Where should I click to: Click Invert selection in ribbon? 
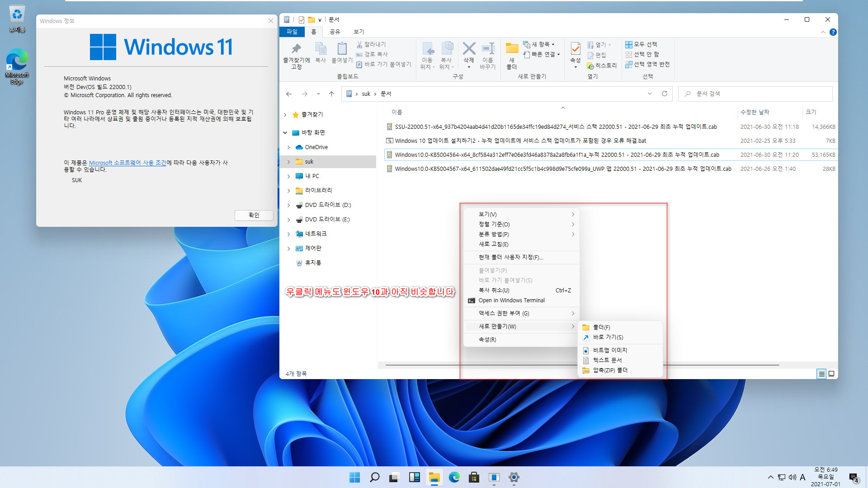tap(647, 64)
